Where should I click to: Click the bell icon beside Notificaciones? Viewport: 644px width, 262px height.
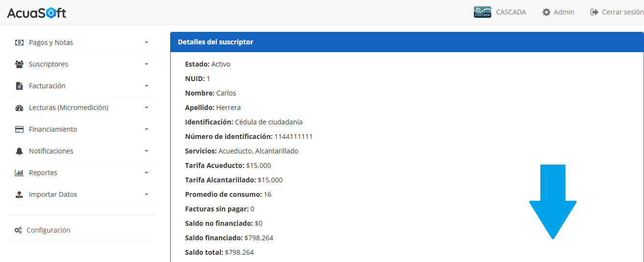(19, 151)
